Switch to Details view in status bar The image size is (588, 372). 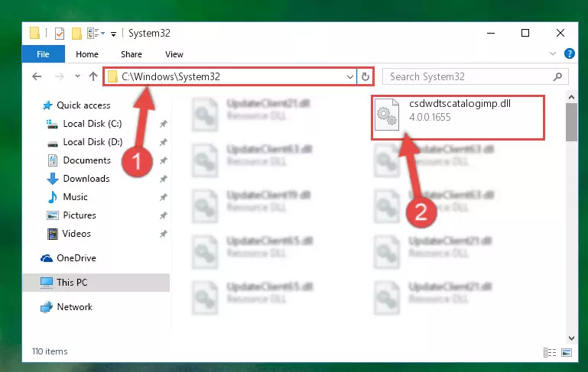tap(550, 352)
